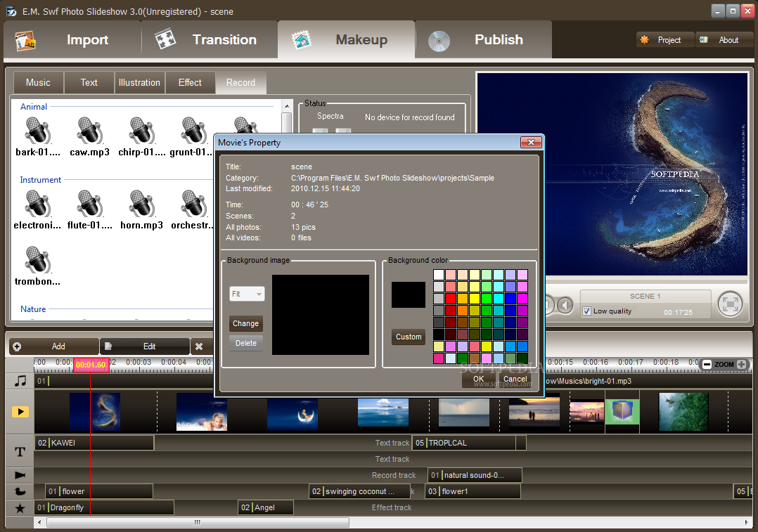Select the caw.mp3 sound icon

tap(89, 131)
